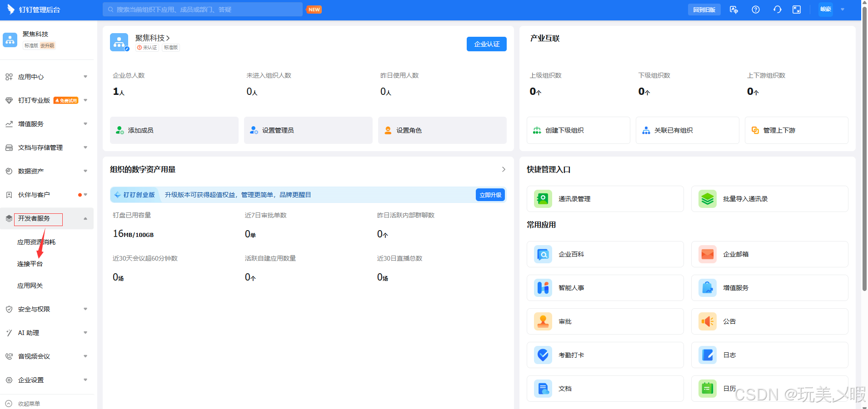This screenshot has width=868, height=409.
Task: Open 组织的数字资产用量 details arrow
Action: pyautogui.click(x=504, y=169)
